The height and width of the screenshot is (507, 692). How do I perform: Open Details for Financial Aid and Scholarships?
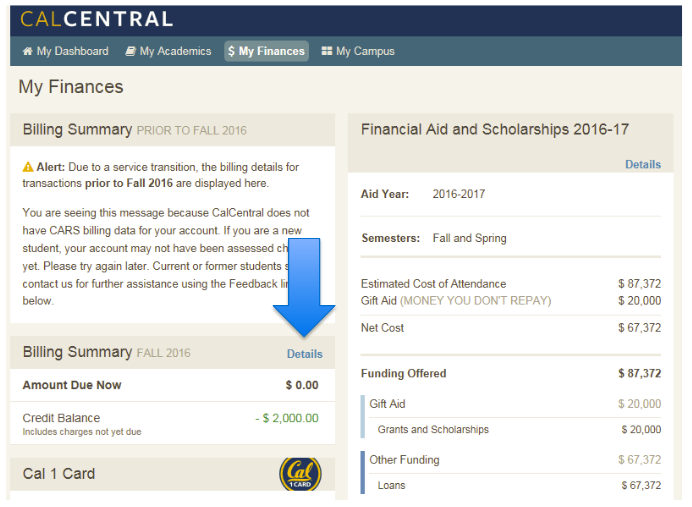click(643, 164)
